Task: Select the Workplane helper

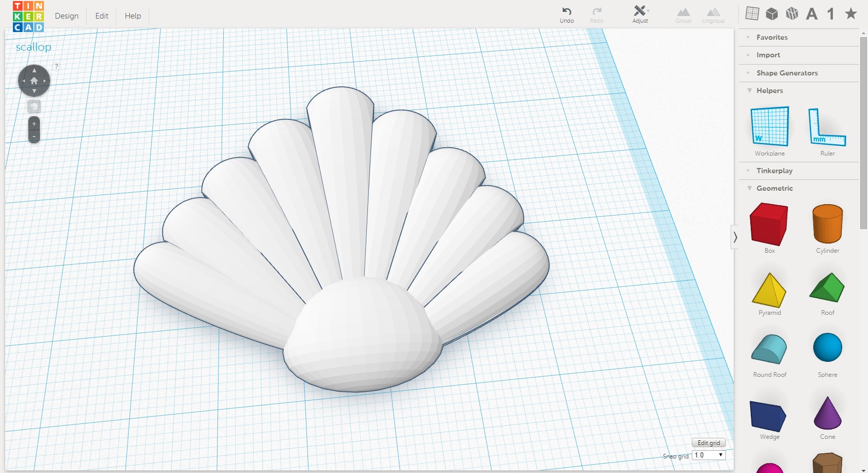Action: click(x=770, y=131)
